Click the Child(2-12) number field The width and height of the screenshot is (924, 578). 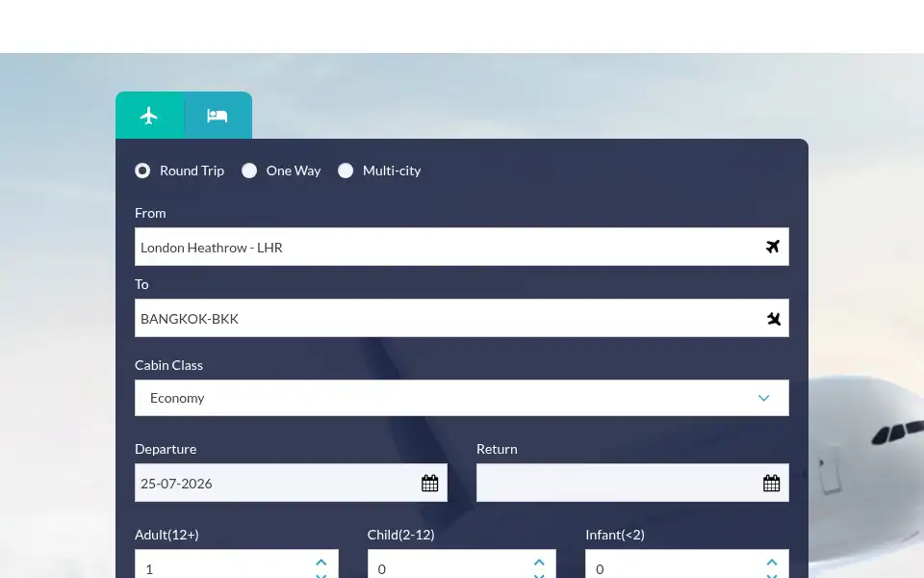[x=461, y=565]
